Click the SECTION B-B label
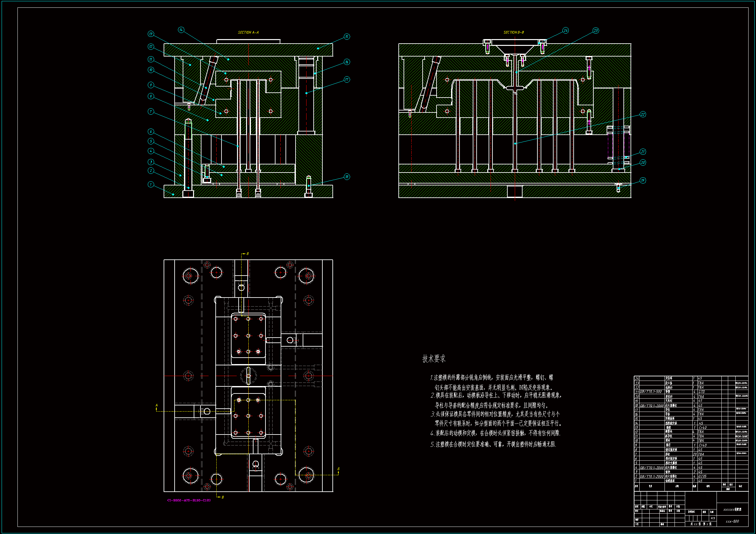756x534 pixels. point(513,32)
